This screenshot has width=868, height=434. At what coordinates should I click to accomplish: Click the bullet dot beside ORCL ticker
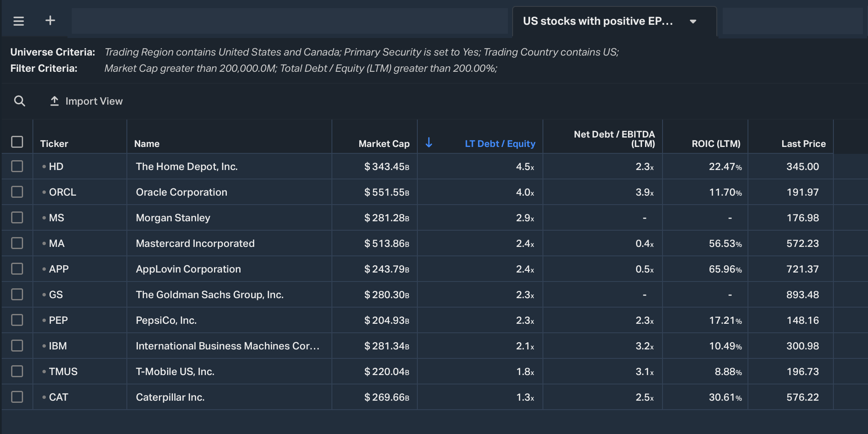44,192
